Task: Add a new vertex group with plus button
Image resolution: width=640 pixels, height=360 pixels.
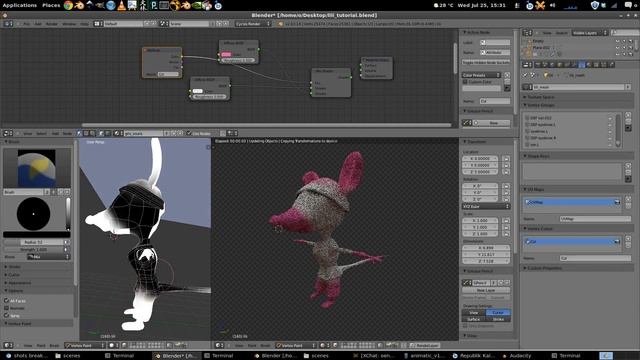Action: (x=628, y=115)
